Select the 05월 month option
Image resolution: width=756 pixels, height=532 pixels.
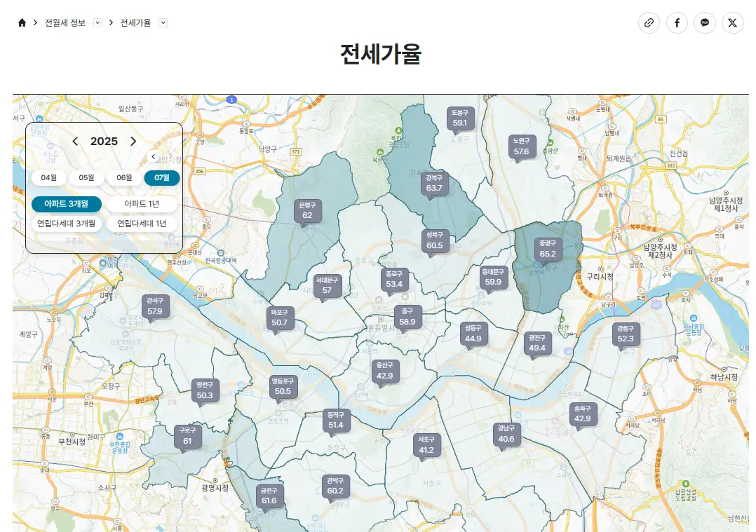(86, 178)
